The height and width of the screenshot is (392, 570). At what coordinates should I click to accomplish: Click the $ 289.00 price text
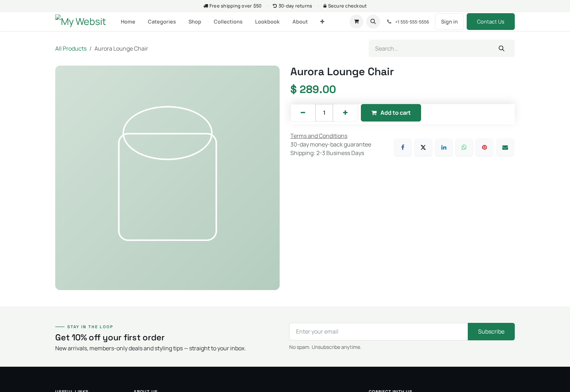(x=313, y=89)
